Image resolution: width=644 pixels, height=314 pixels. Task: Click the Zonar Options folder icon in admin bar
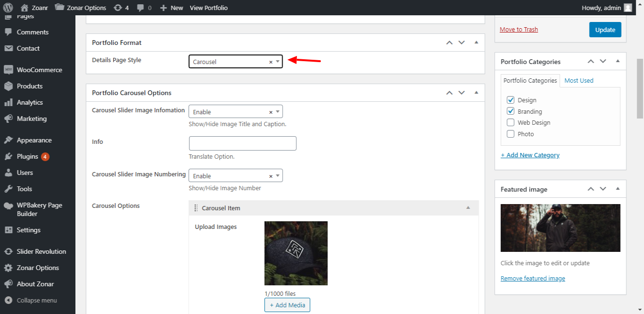(x=60, y=8)
